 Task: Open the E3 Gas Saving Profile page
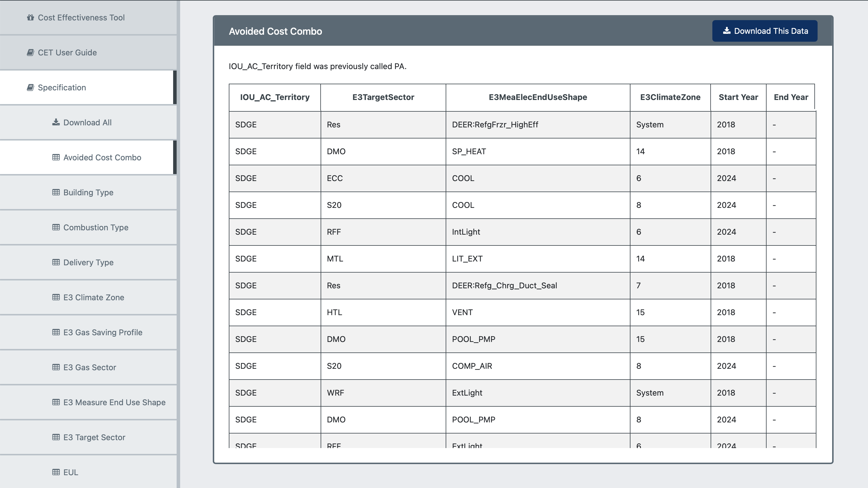102,332
